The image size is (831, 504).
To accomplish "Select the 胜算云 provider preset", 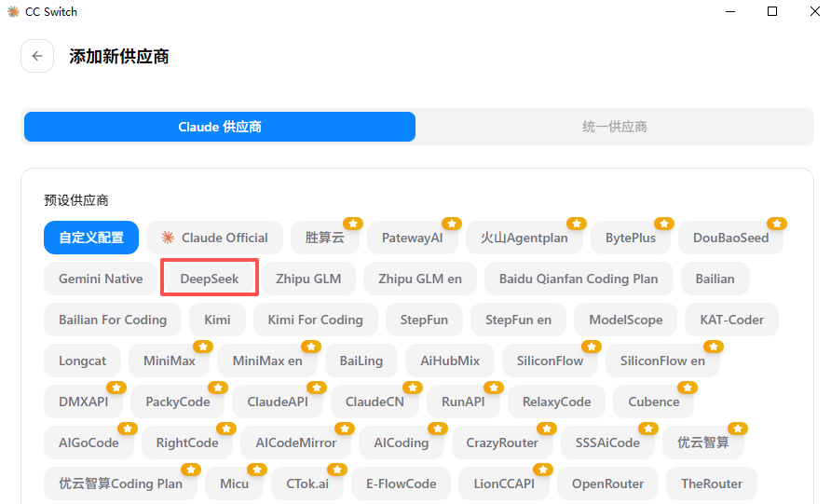I will pyautogui.click(x=325, y=238).
